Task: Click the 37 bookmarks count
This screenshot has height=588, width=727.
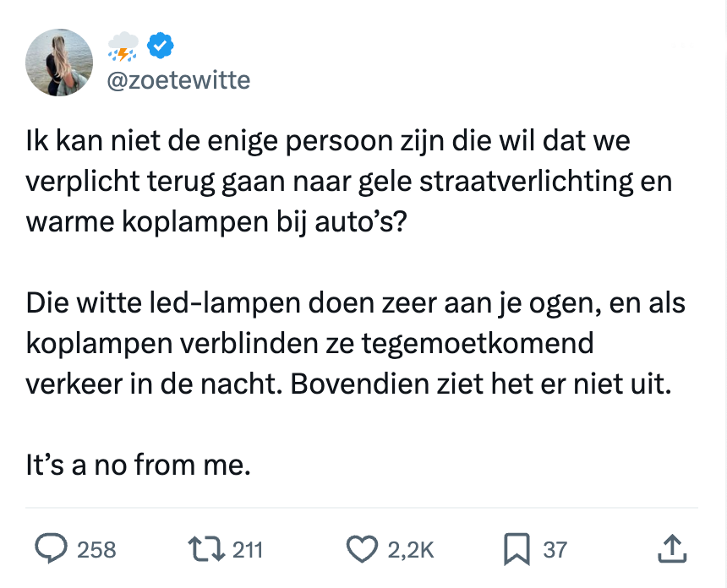Action: click(x=555, y=551)
